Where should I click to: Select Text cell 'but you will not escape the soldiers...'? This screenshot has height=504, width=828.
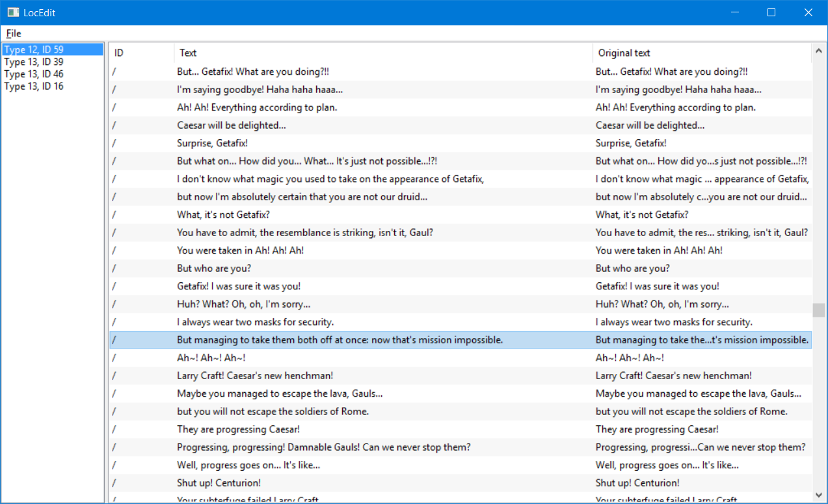tap(273, 411)
